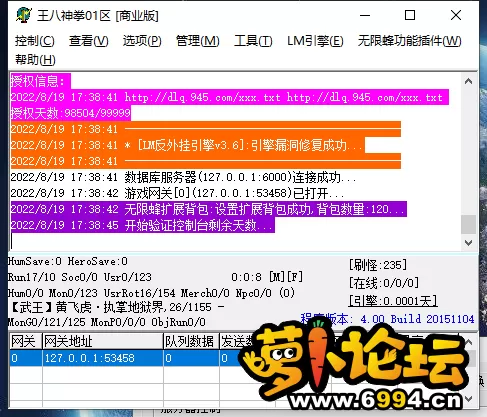The height and width of the screenshot is (417, 487).
Task: Click the log panel scroll down arrow
Action: click(468, 243)
